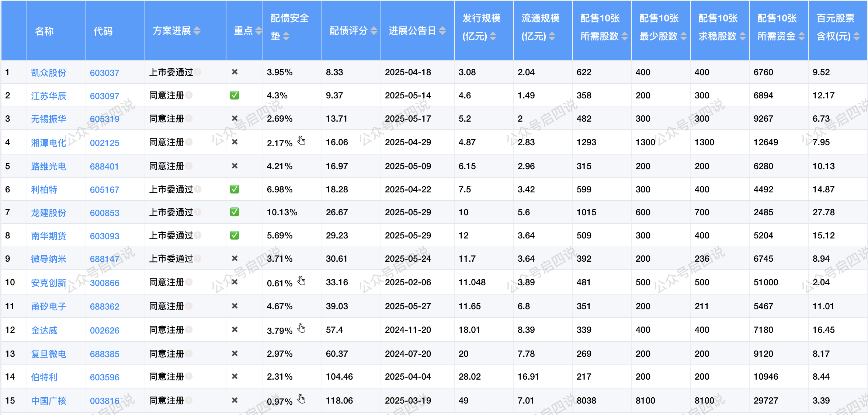Screen dimensions: 868x415
Task: Toggle the green checkmark for 江苏华辰
Action: tap(235, 95)
